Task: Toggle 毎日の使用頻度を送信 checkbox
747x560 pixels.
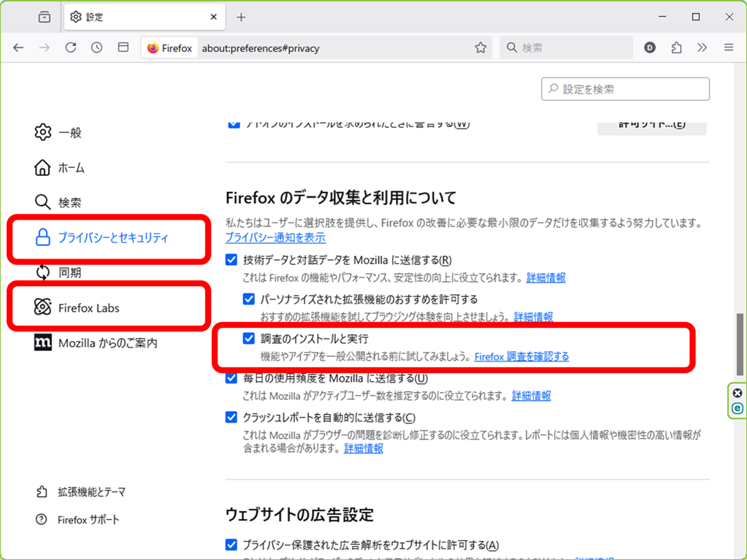Action: [x=231, y=378]
